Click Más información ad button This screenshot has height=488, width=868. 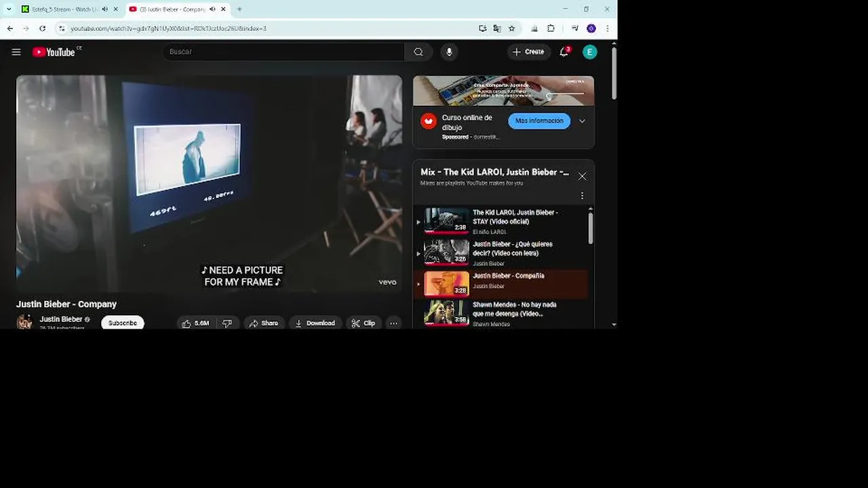pos(539,121)
